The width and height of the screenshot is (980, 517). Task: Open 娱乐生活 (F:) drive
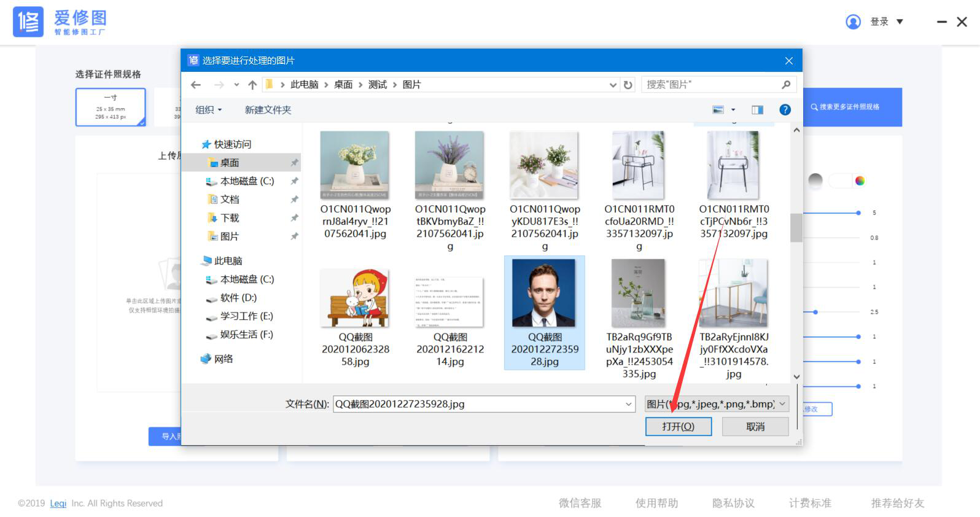click(x=246, y=335)
